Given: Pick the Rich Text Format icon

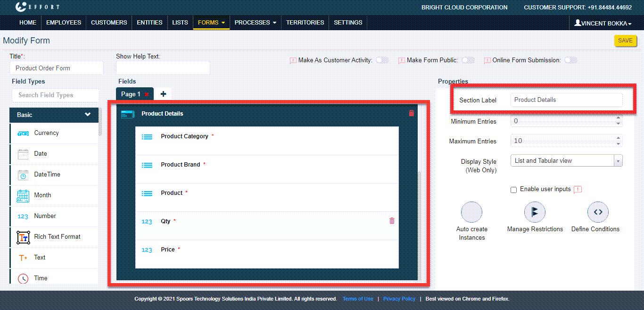Looking at the screenshot, I should 23,237.
